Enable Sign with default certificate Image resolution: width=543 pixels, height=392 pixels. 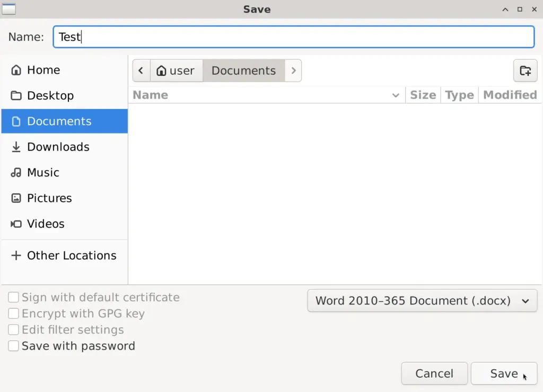click(x=13, y=297)
